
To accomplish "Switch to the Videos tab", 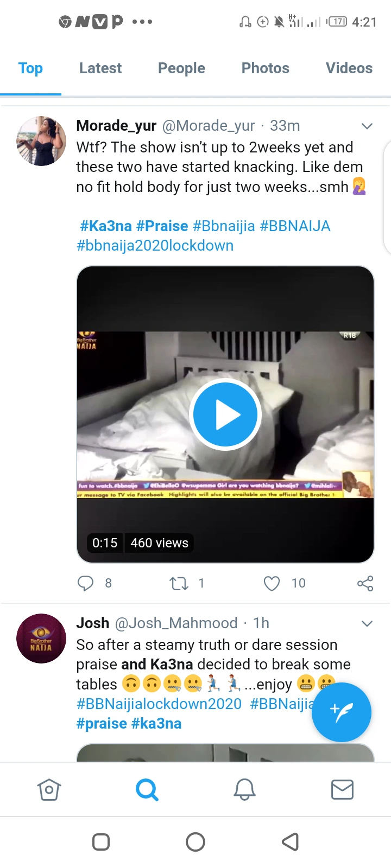I will click(349, 68).
